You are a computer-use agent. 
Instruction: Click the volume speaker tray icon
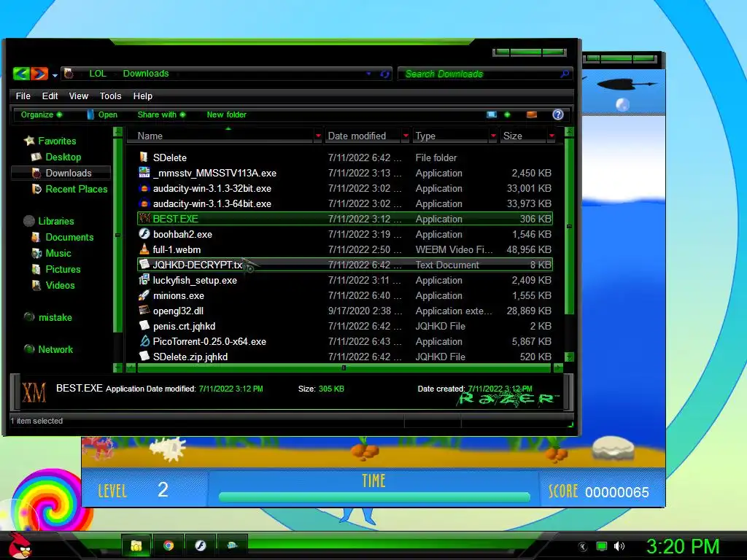(x=619, y=546)
